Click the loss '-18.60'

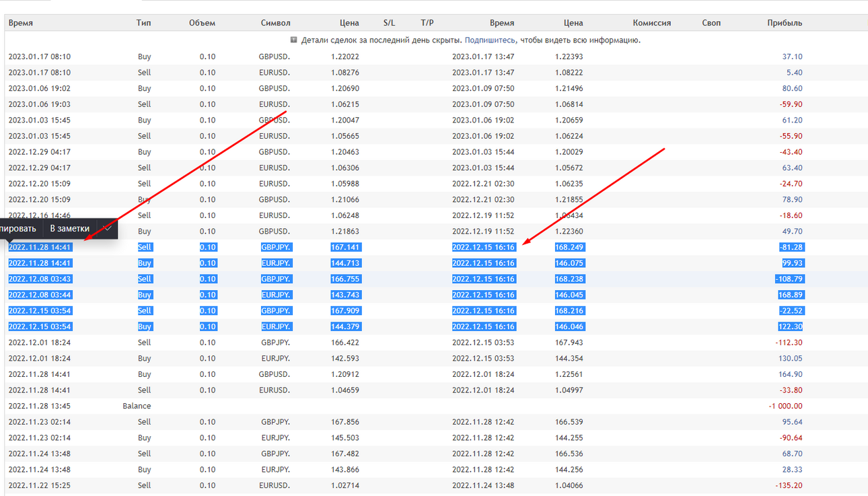pos(791,215)
